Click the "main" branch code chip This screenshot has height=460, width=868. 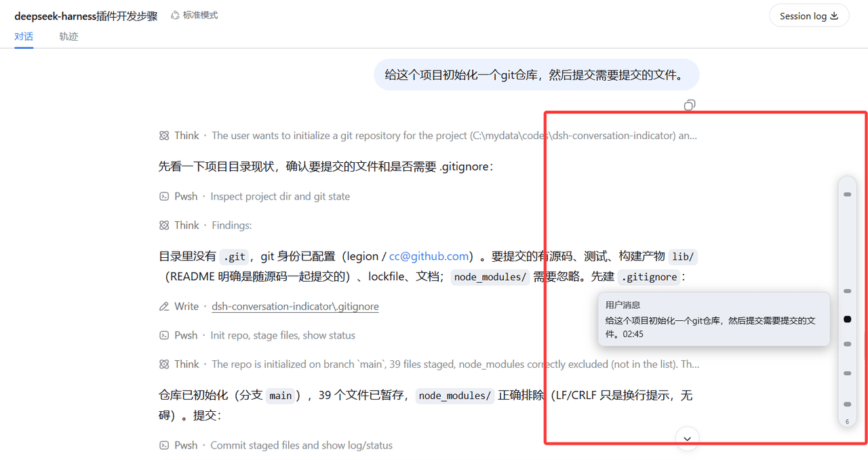click(281, 396)
